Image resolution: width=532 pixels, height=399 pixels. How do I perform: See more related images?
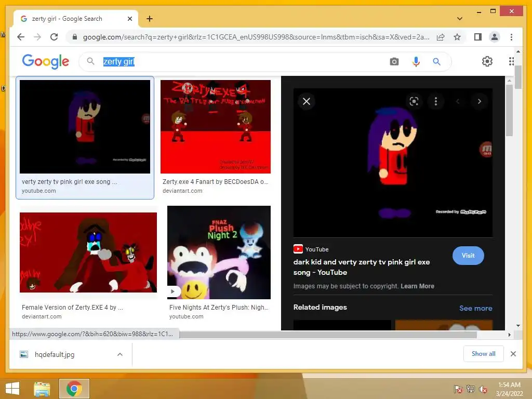(476, 308)
